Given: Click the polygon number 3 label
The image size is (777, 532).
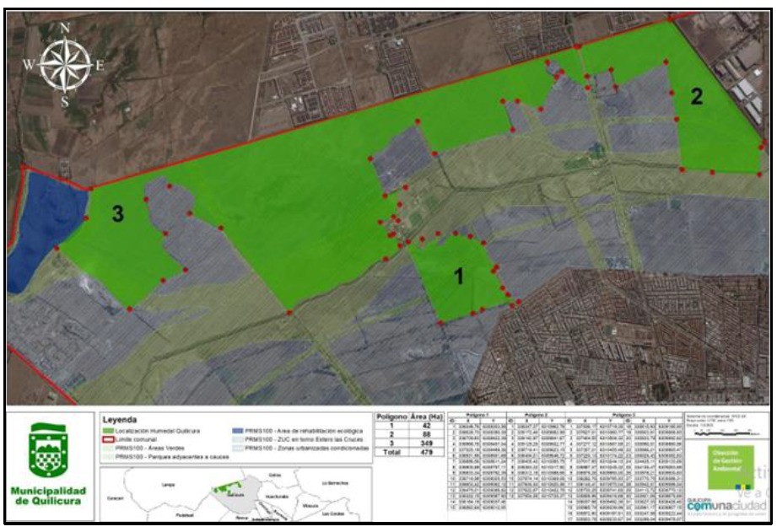Looking at the screenshot, I should [x=118, y=216].
